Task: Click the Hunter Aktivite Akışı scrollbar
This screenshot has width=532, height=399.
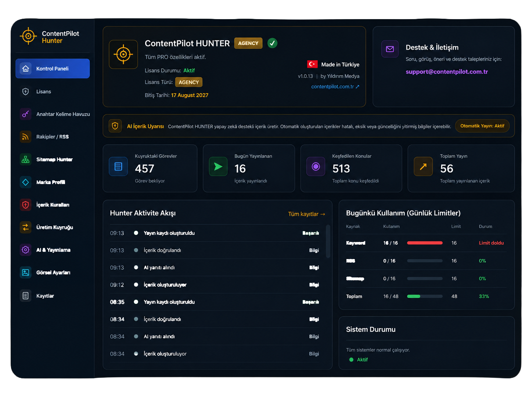Action: pyautogui.click(x=328, y=241)
